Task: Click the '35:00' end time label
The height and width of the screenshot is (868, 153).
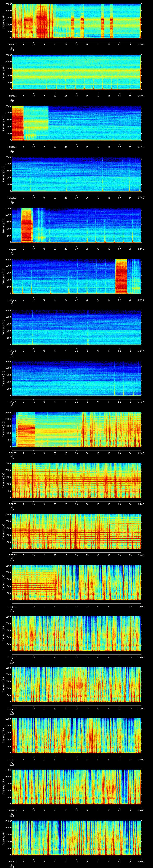Action: coord(141,606)
